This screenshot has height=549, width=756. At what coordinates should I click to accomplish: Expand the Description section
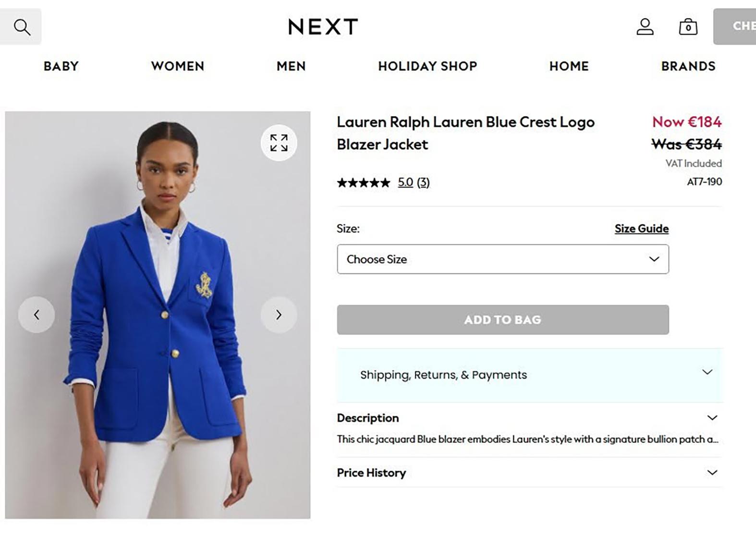click(x=529, y=418)
